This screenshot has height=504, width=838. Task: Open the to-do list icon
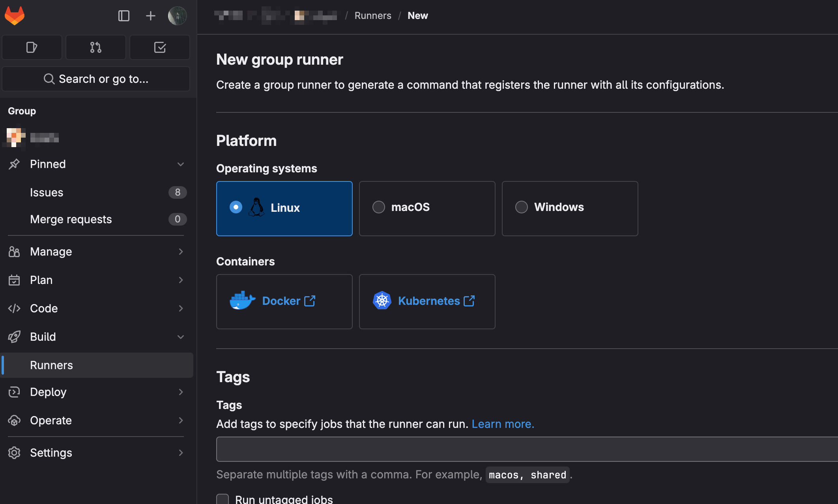[x=159, y=47]
